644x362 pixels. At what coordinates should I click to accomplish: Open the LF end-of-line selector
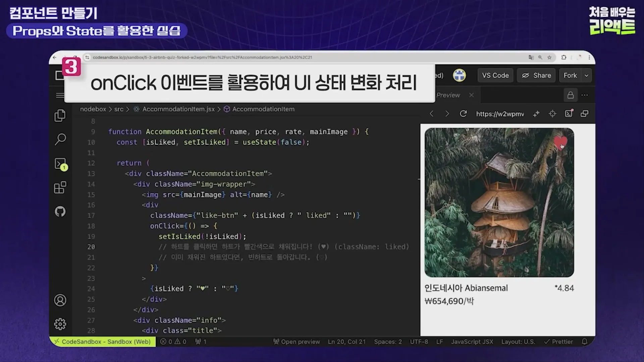439,342
